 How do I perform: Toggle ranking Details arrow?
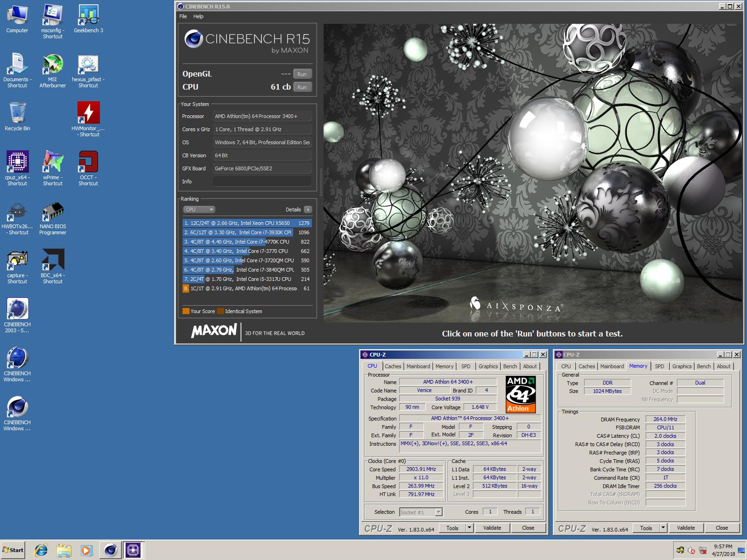308,210
